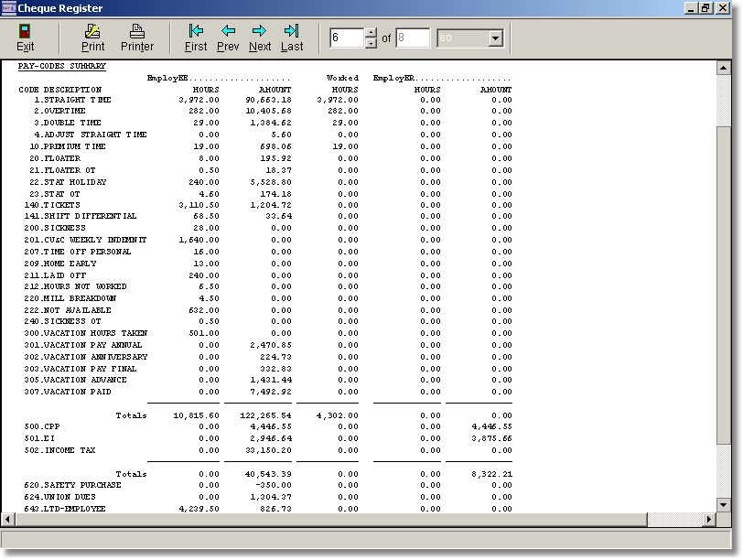Click the horizontal scrollbar right arrow
This screenshot has width=743, height=560.
pyautogui.click(x=709, y=519)
